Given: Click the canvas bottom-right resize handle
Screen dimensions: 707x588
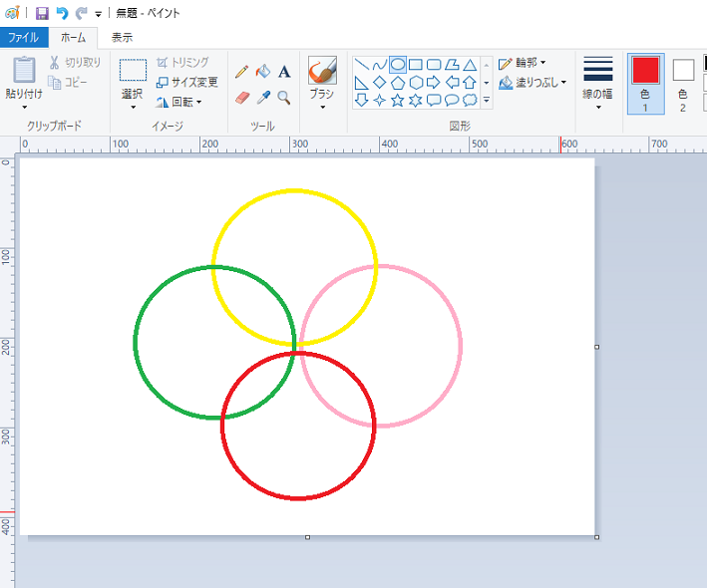Looking at the screenshot, I should click(x=596, y=537).
